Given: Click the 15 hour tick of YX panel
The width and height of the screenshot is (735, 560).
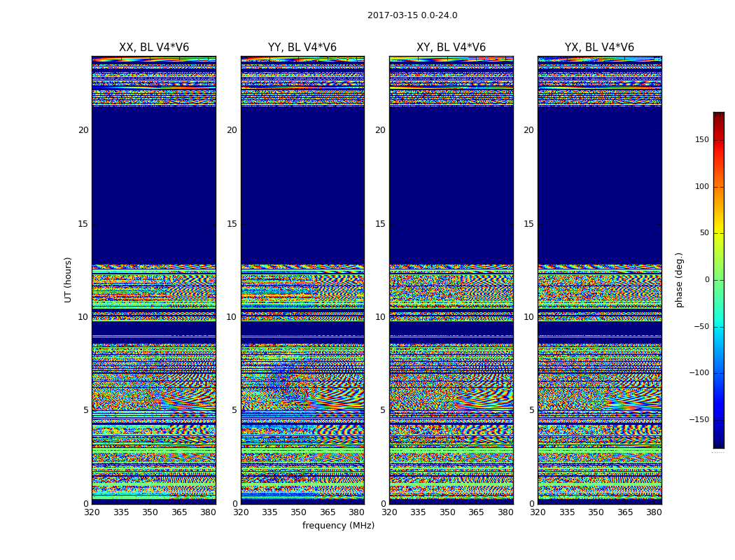Looking at the screenshot, I should [x=529, y=224].
